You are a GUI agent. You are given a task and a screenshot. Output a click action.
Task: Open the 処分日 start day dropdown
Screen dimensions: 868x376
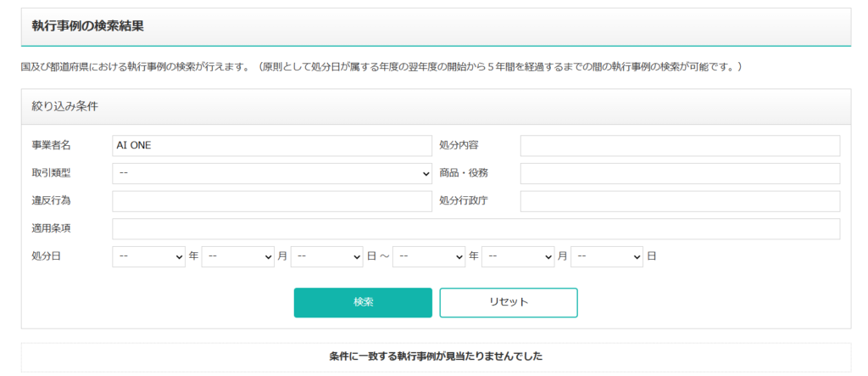[326, 256]
